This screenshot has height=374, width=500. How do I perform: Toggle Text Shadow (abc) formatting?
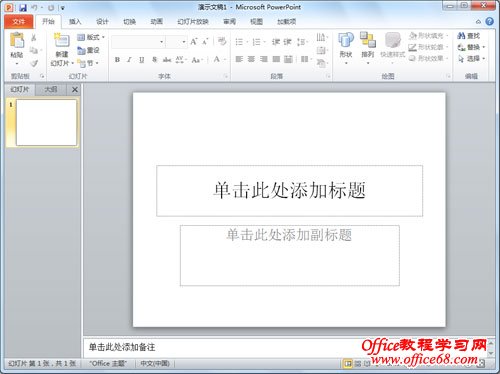[x=167, y=60]
